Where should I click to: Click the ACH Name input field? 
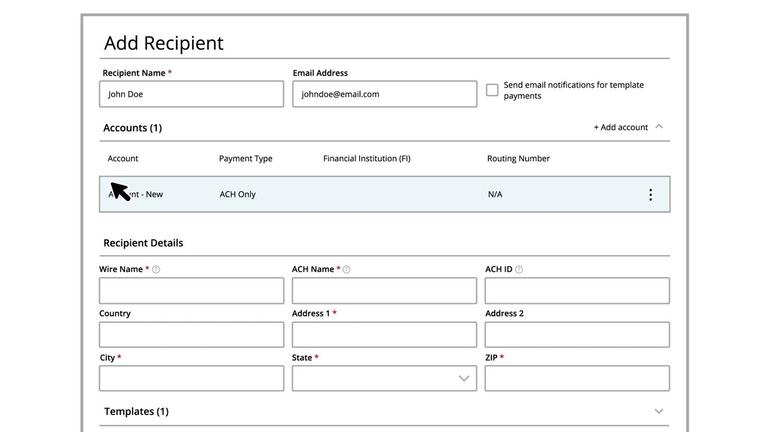click(x=384, y=291)
